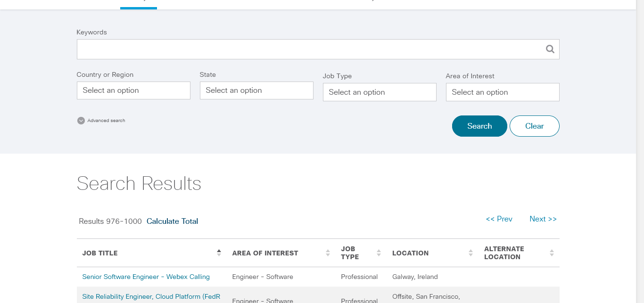644x303 pixels.
Task: Sort by Job Title using sort arrows
Action: 219,253
